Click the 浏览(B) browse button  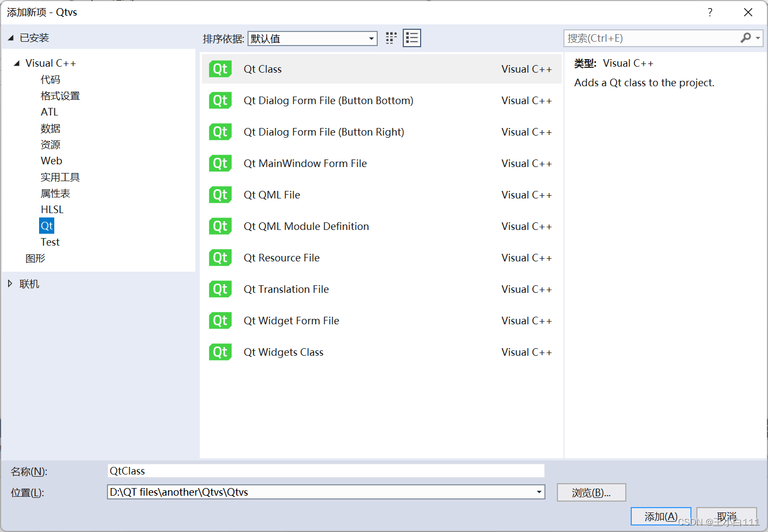click(591, 492)
